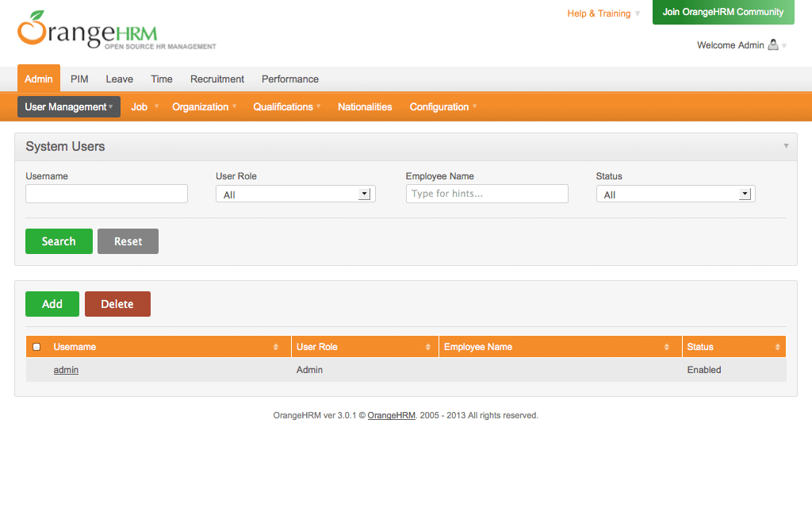
Task: Click the Username column sort arrows
Action: pyautogui.click(x=276, y=347)
